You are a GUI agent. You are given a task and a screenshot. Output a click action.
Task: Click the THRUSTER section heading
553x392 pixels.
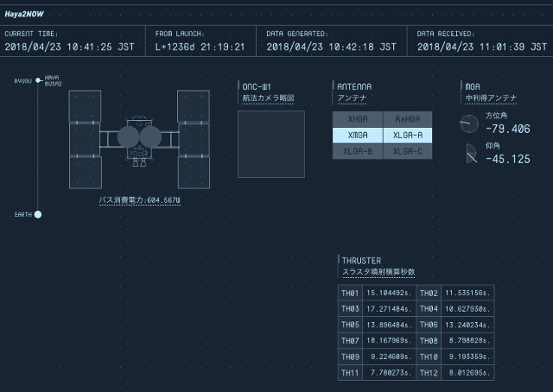[x=361, y=260]
